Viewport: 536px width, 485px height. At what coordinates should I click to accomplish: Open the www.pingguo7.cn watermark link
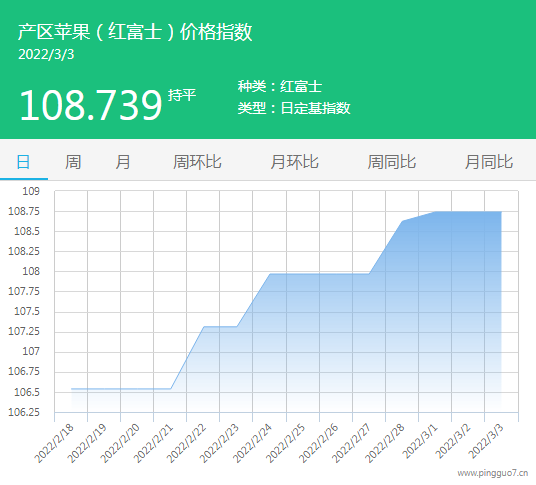493,473
